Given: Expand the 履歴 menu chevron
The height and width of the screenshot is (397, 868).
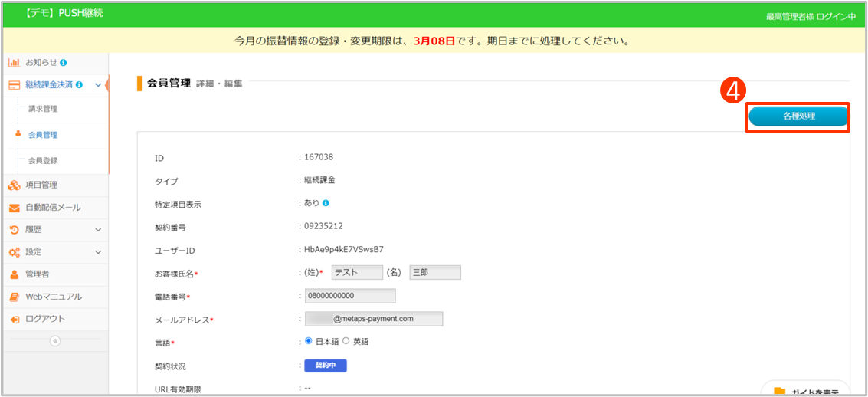Looking at the screenshot, I should click(97, 229).
